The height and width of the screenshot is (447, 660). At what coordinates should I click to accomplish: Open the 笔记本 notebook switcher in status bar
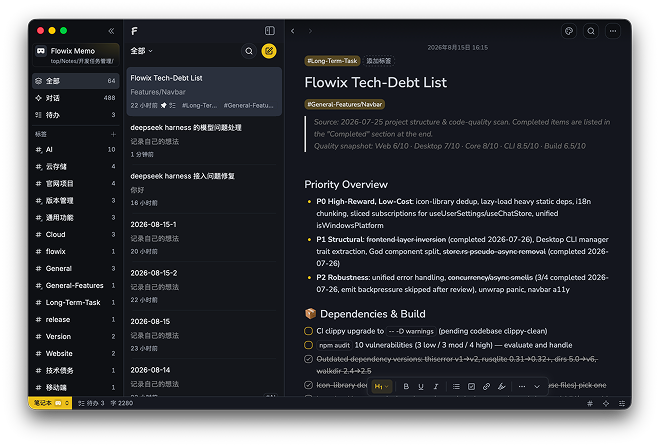[51, 403]
